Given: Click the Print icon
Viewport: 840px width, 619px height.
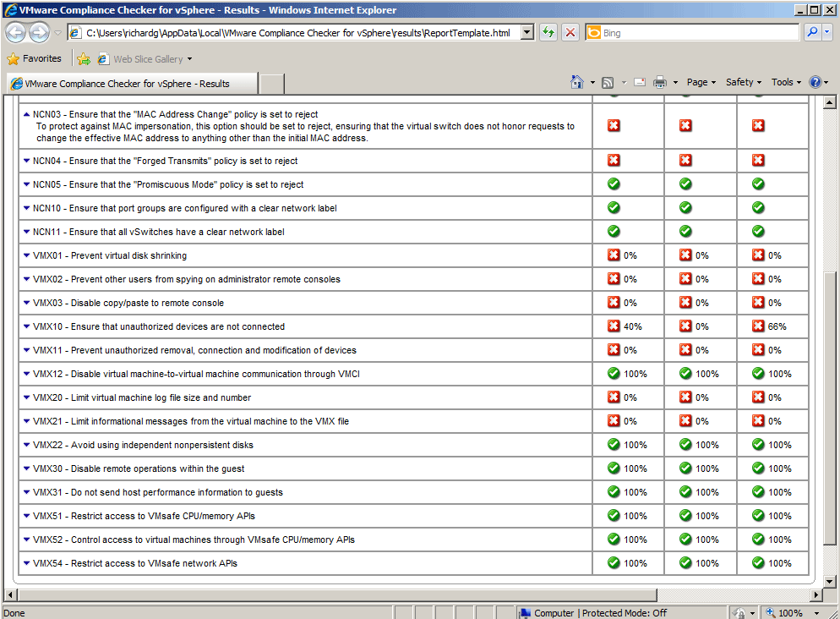Looking at the screenshot, I should [x=660, y=82].
